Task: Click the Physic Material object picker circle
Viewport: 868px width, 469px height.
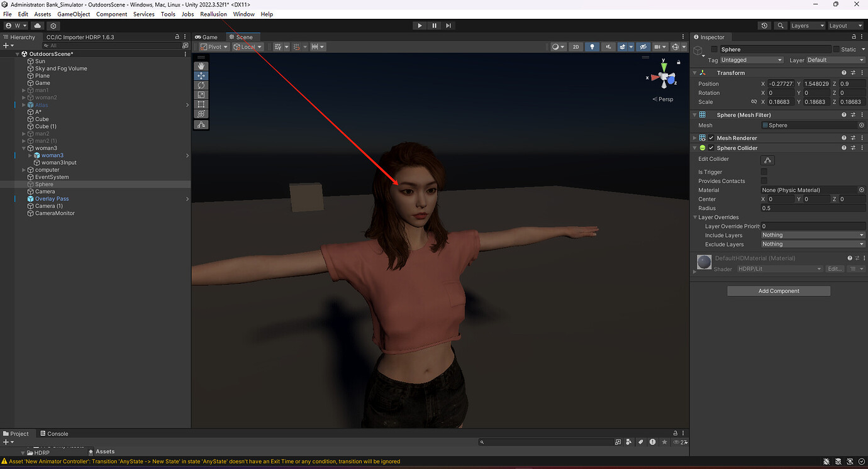Action: [861, 190]
